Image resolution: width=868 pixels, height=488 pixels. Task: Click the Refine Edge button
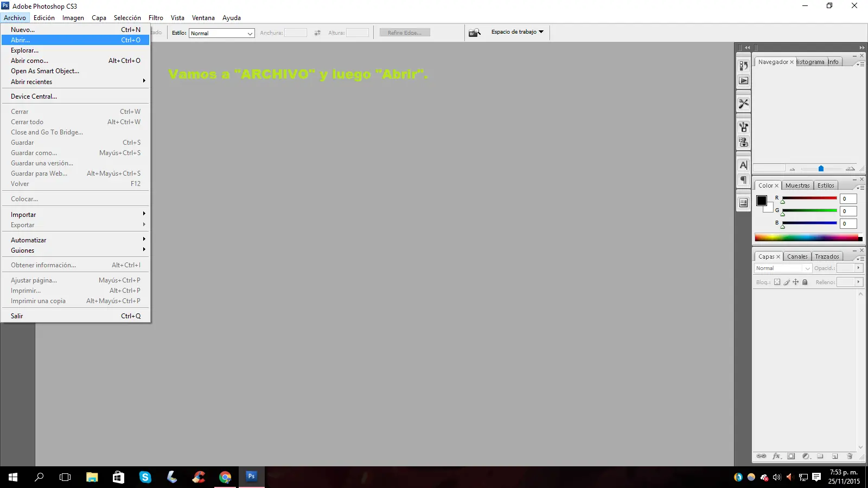pos(405,33)
